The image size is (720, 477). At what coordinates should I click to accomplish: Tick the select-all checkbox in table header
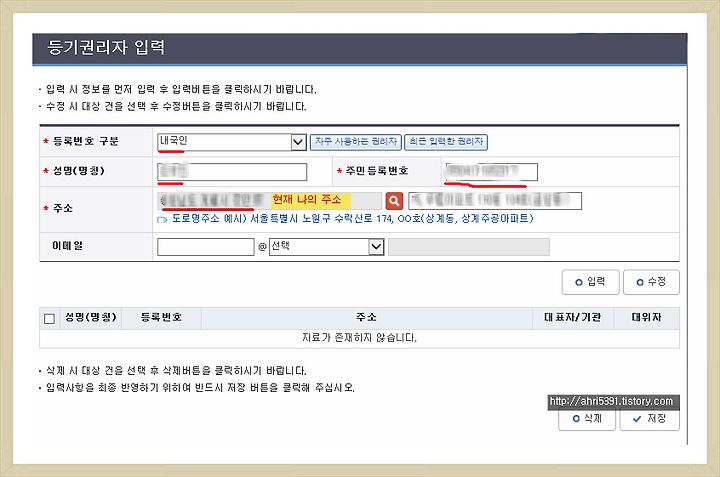pyautogui.click(x=49, y=319)
